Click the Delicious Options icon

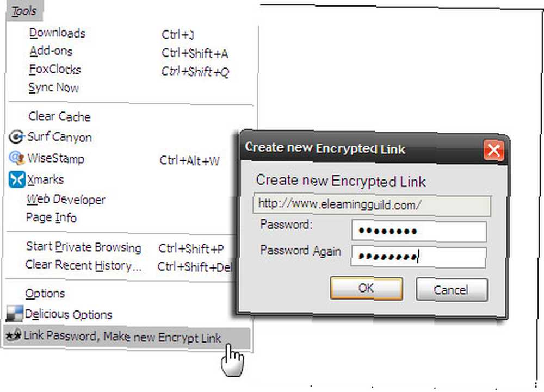pyautogui.click(x=14, y=314)
